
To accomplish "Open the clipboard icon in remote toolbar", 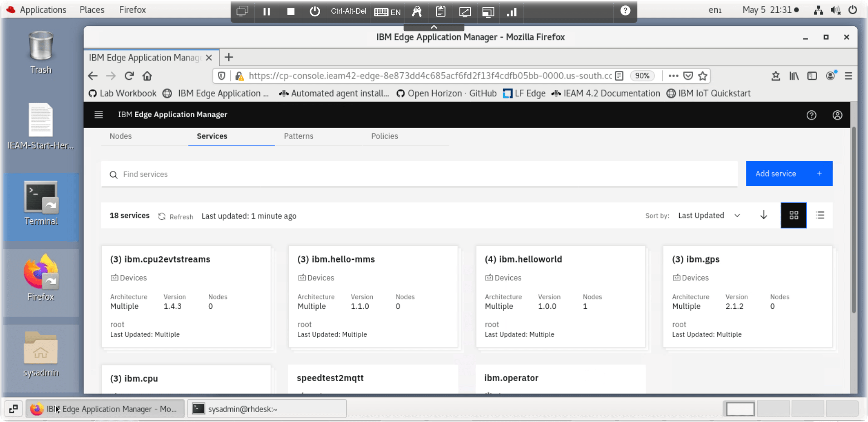I will point(441,11).
